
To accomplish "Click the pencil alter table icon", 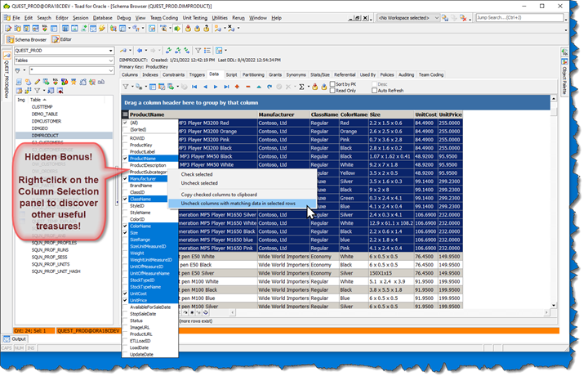I will pos(37,82).
